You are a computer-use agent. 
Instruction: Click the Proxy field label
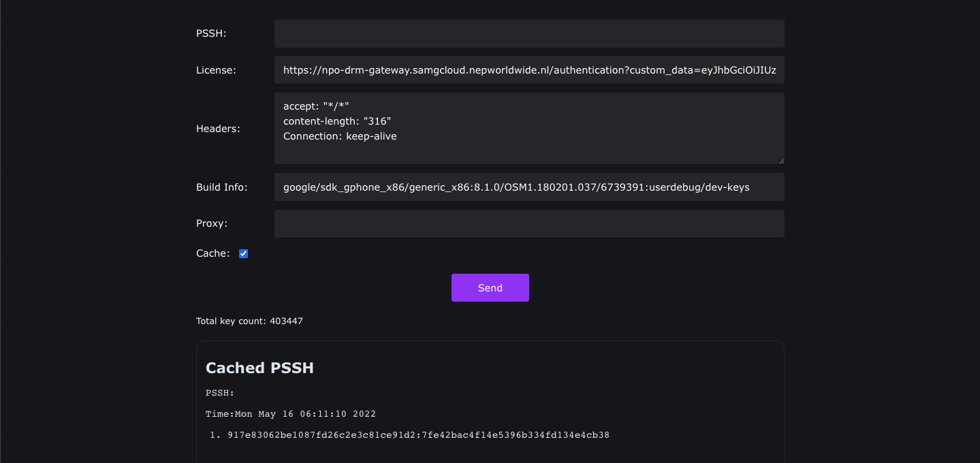point(211,223)
